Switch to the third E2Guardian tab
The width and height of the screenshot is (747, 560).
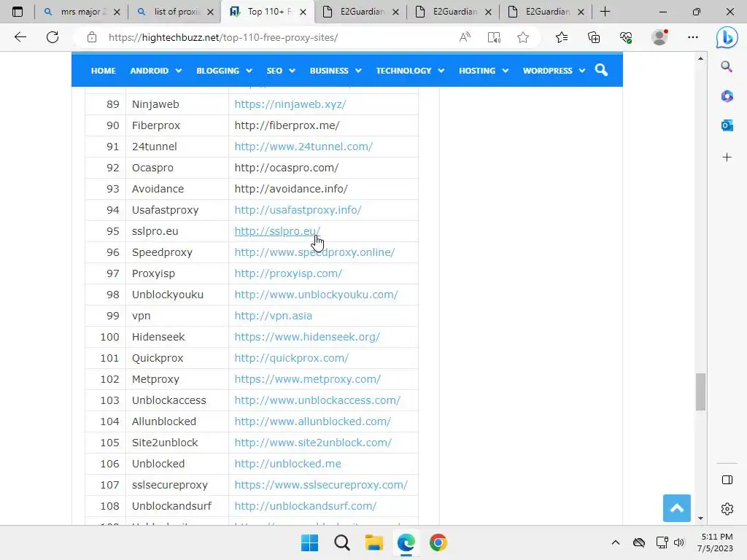[x=546, y=12]
